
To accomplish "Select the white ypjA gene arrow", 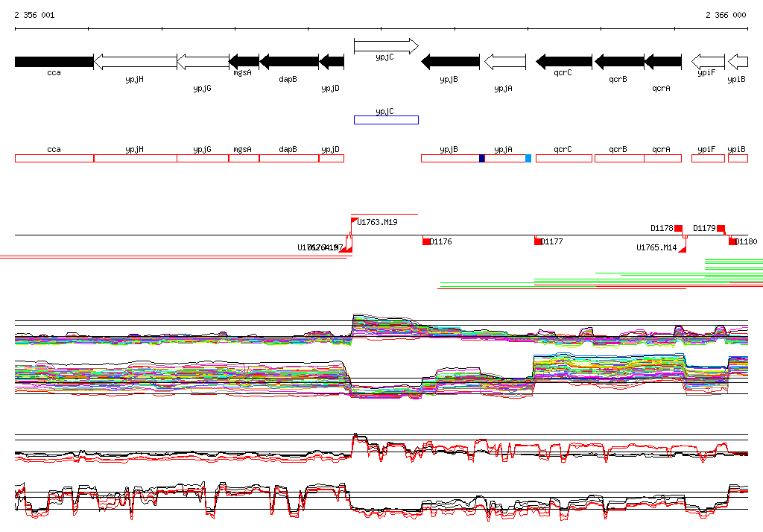I will pyautogui.click(x=505, y=61).
